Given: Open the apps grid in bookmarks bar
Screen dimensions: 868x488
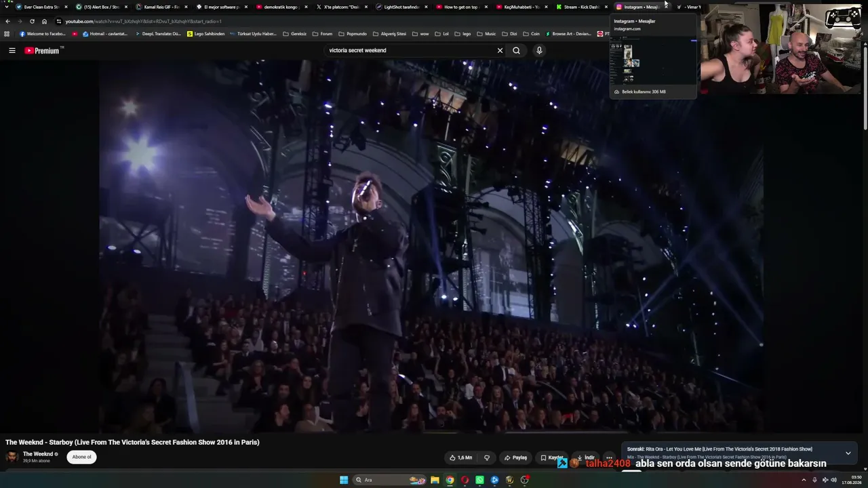Looking at the screenshot, I should [x=7, y=34].
